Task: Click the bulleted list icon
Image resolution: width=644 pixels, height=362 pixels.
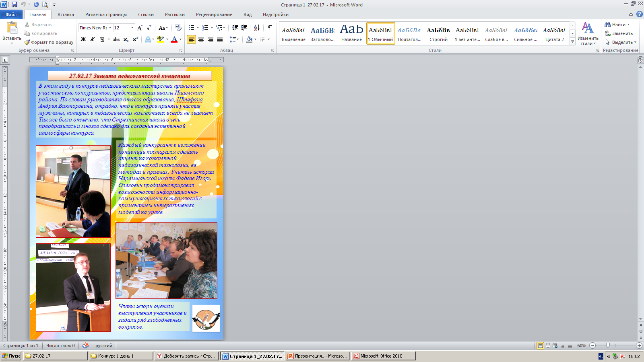Action: 192,28
